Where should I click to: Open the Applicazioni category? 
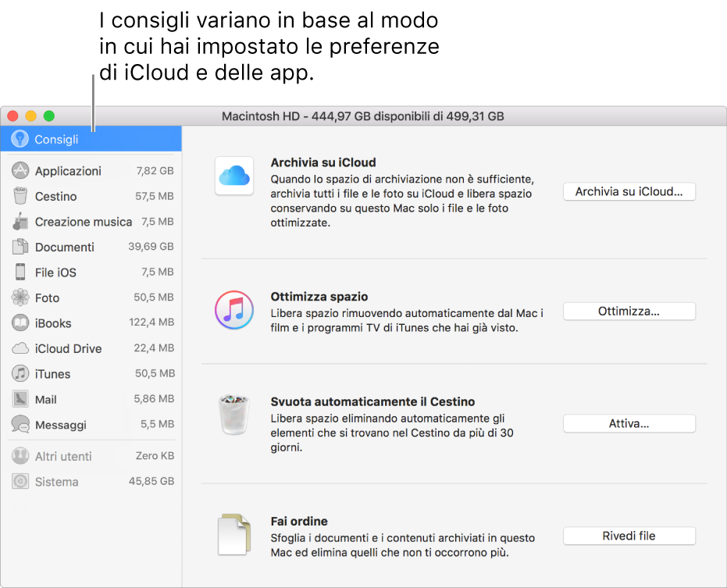[92, 171]
